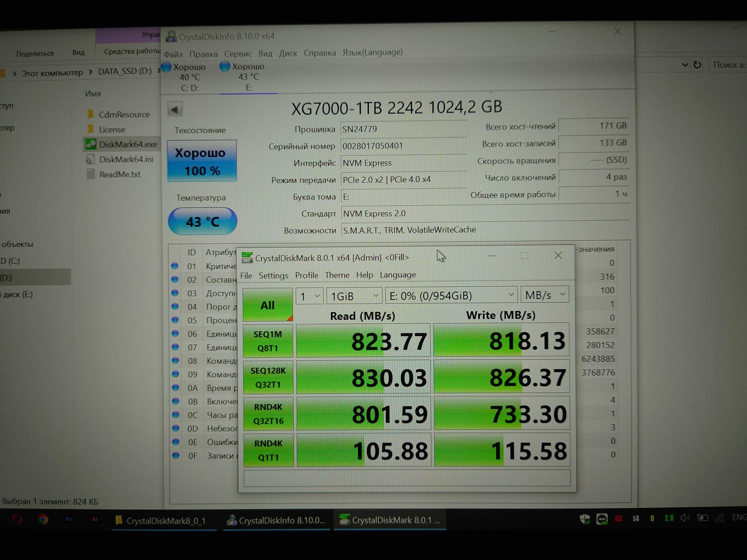Open the MB/s unit dropdown
The image size is (747, 560).
(x=545, y=295)
